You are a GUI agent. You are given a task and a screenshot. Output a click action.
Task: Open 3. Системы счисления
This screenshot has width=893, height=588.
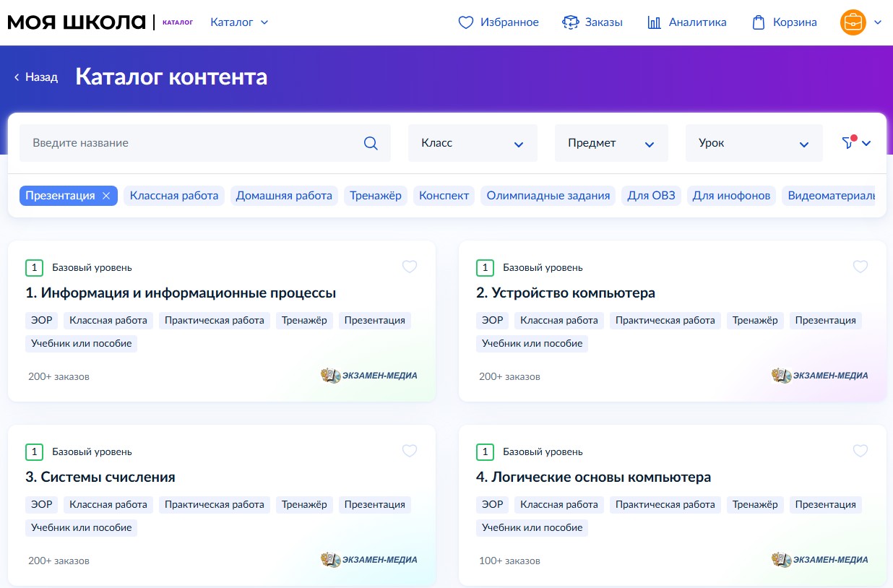click(100, 477)
